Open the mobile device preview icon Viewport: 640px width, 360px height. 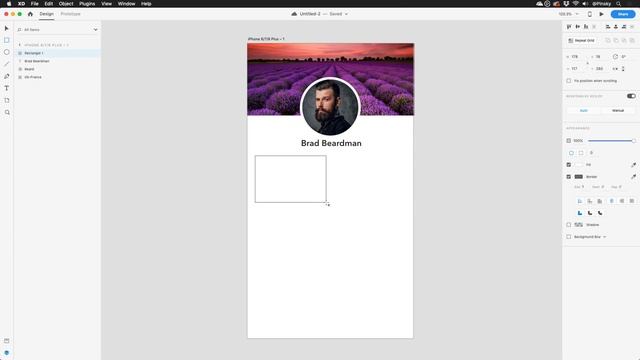tap(589, 14)
